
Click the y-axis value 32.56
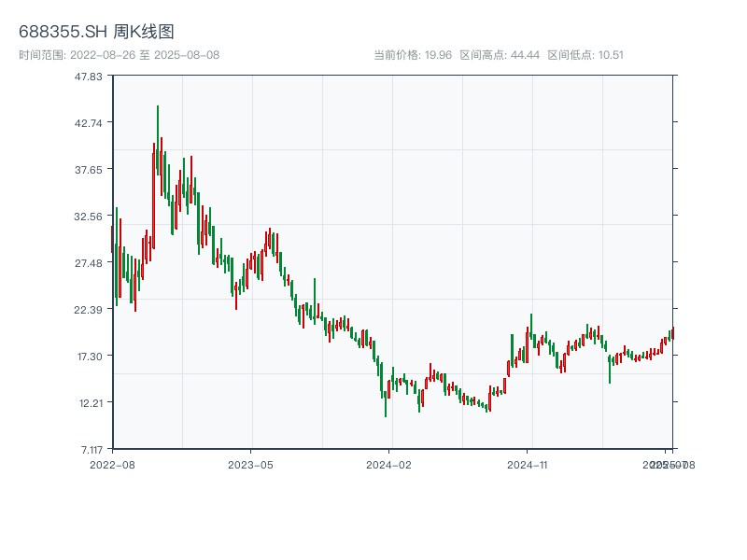89,217
